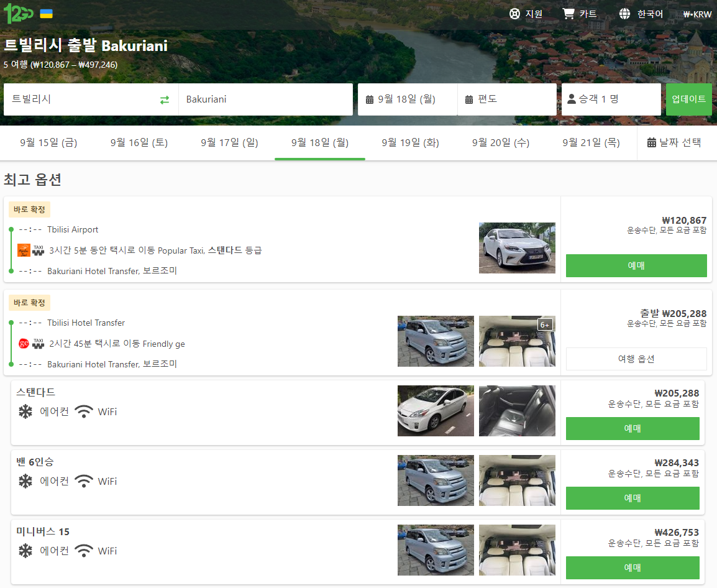
Task: Click the globe language icon
Action: click(624, 14)
